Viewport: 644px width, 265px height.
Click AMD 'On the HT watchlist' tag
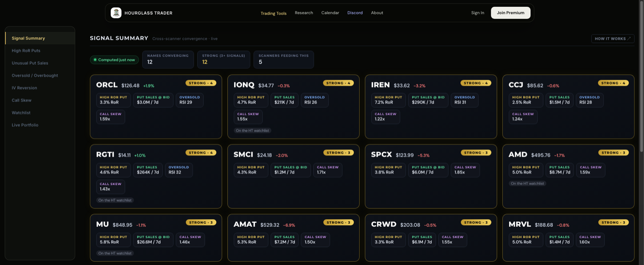528,184
